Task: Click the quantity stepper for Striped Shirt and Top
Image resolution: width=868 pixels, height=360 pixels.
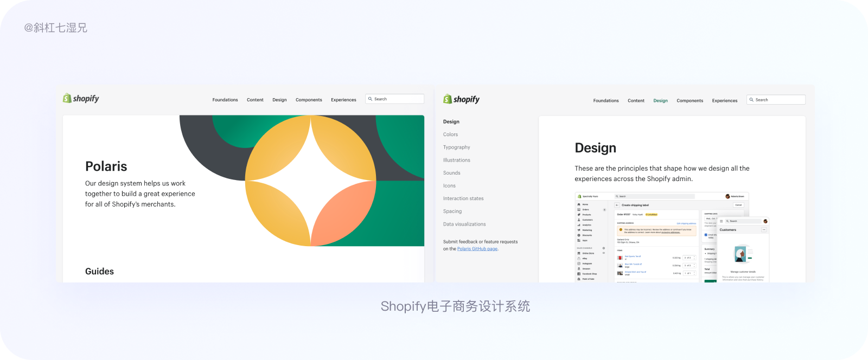Action: (x=690, y=273)
